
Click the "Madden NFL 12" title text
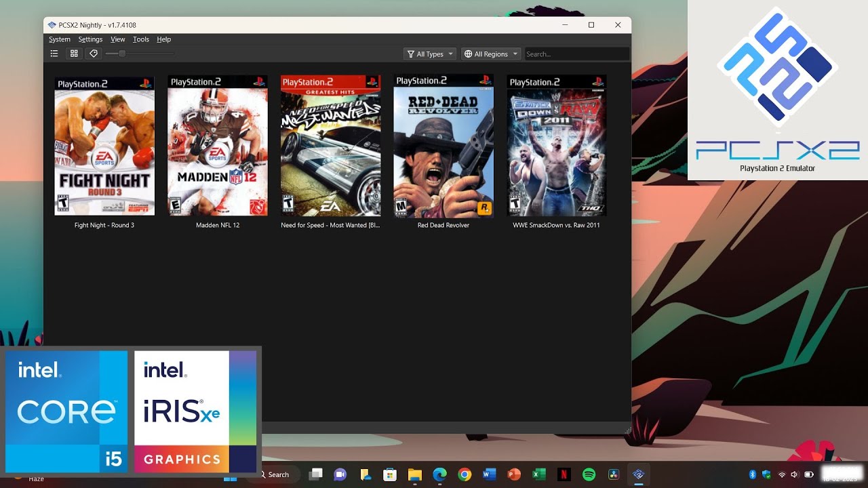pyautogui.click(x=218, y=225)
